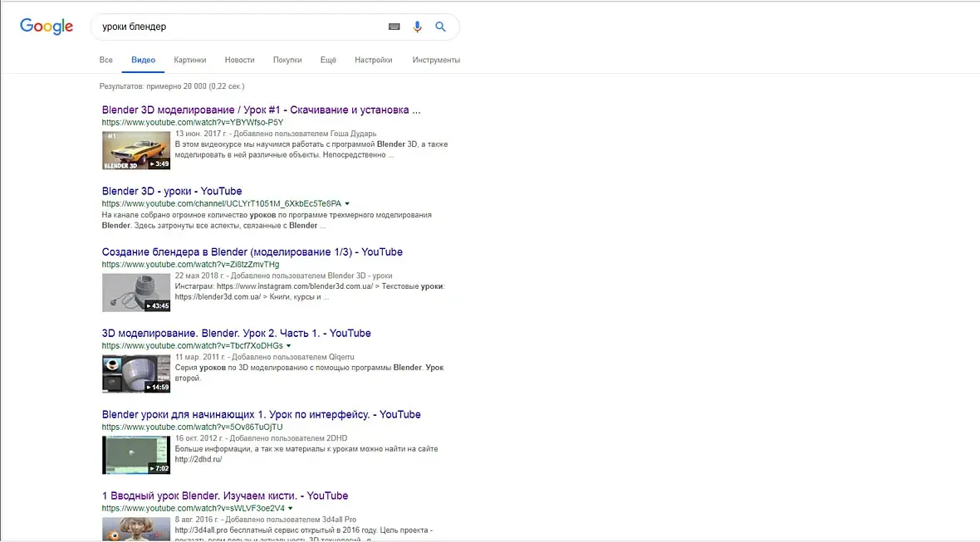Click the text "11 мар. 2011 г."

[x=200, y=357]
